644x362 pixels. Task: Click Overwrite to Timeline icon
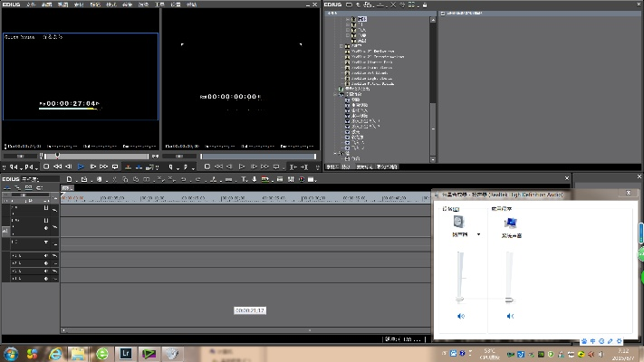(x=139, y=167)
